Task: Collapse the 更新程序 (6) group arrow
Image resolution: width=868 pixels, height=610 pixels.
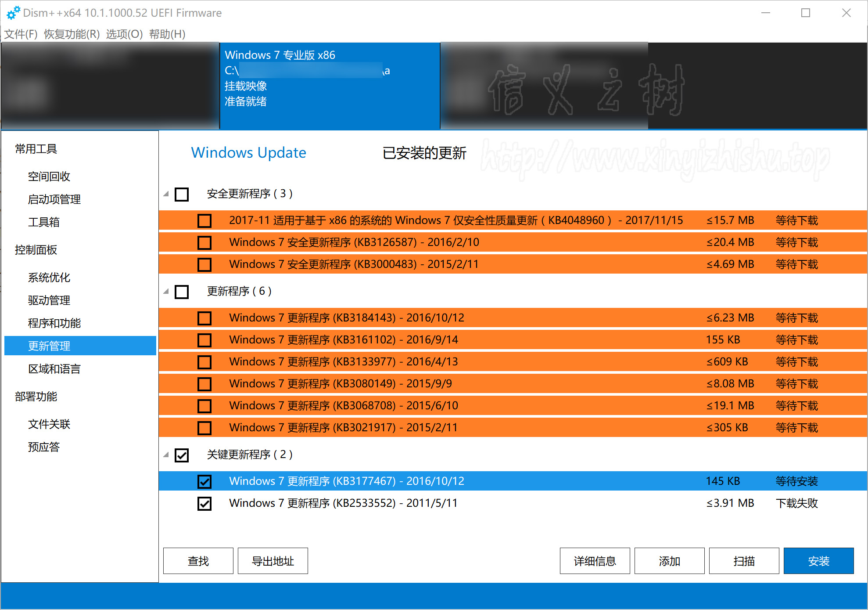Action: [x=166, y=292]
